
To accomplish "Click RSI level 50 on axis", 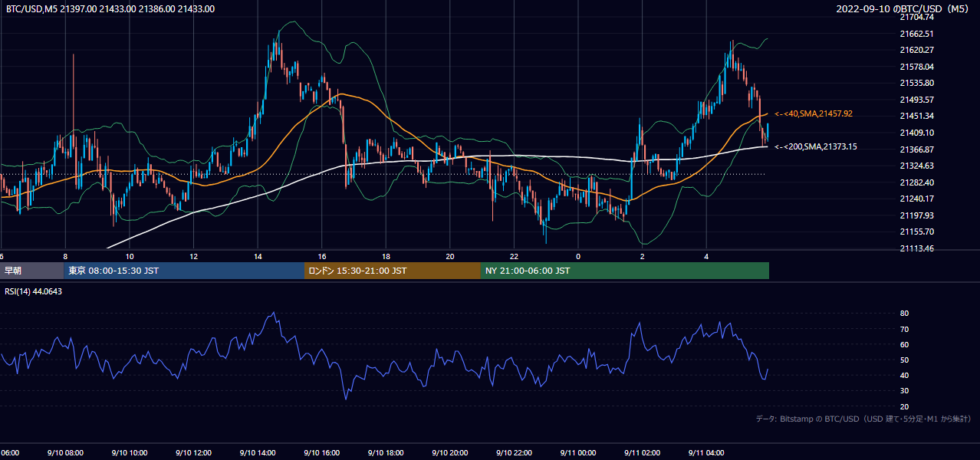I will pos(904,360).
